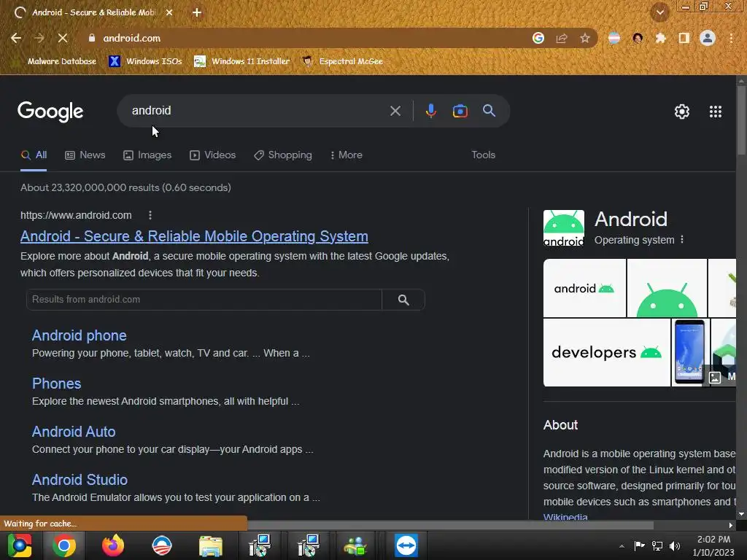
Task: Click the horizontal scrollbar right arrow
Action: tap(731, 525)
